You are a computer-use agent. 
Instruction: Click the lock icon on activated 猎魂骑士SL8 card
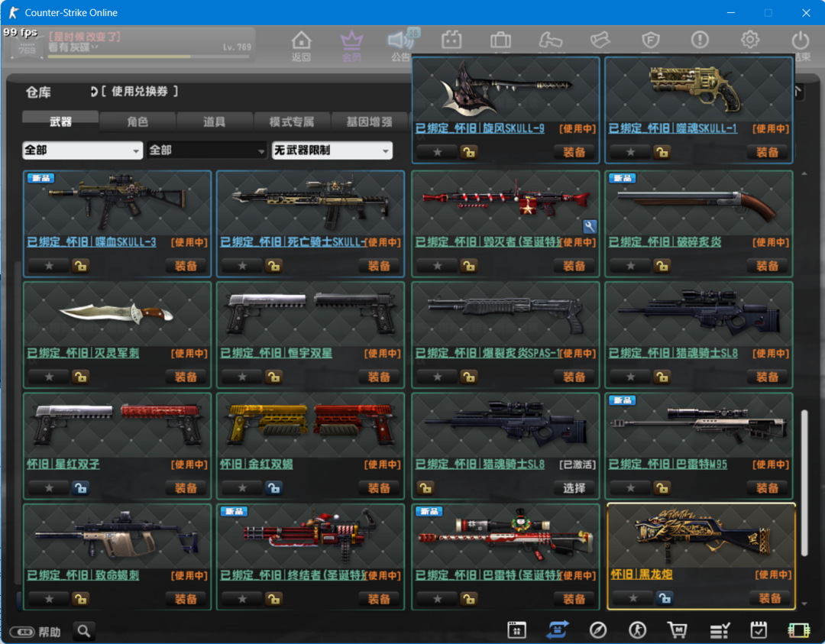[425, 487]
